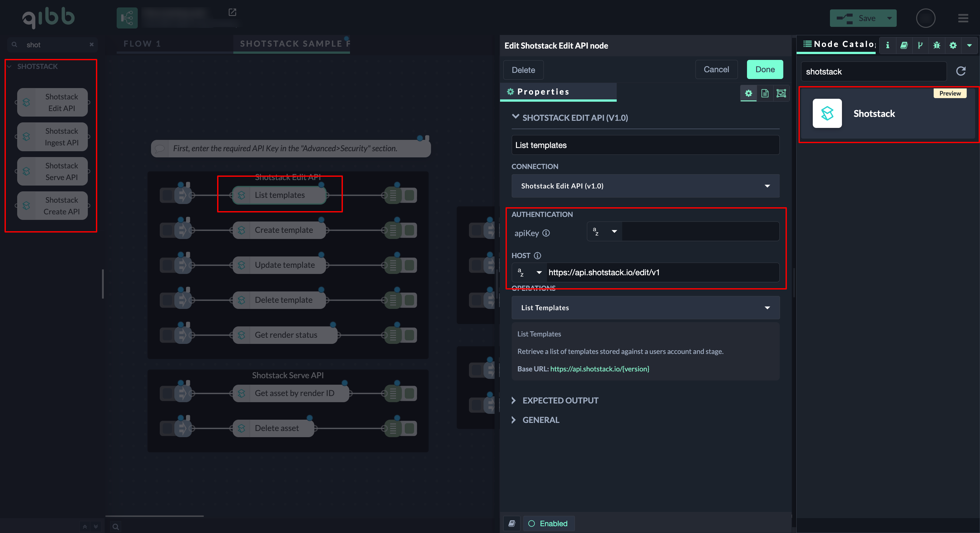
Task: Click the git branch history icon
Action: click(x=920, y=45)
